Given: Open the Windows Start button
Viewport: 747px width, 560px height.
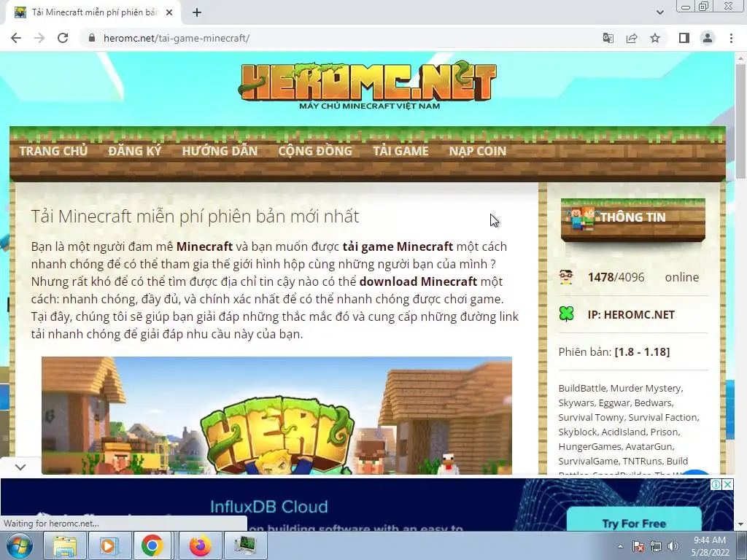Looking at the screenshot, I should (19, 545).
